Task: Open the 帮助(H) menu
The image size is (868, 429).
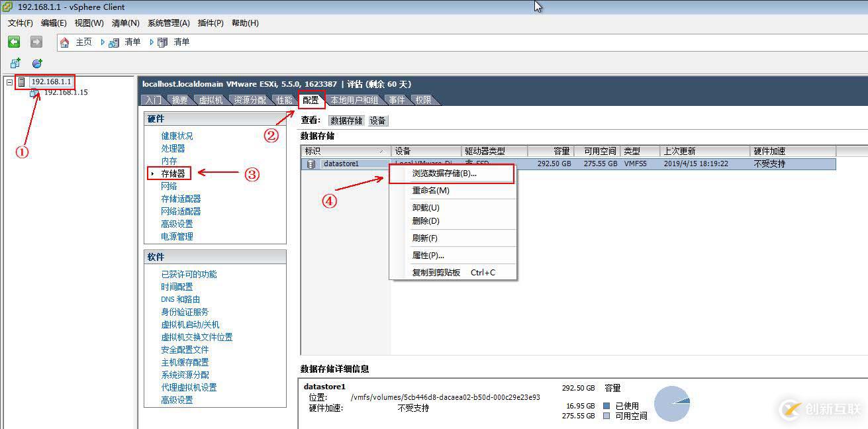Action: [x=245, y=23]
